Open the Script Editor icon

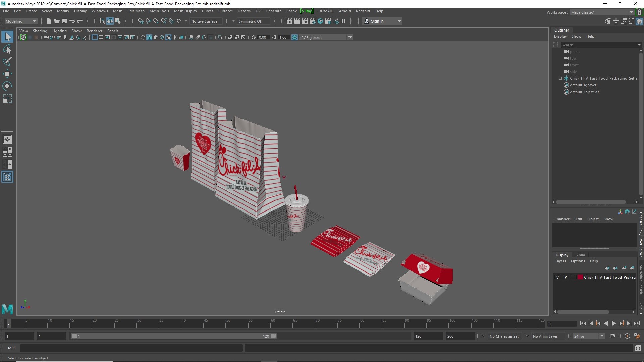(638, 348)
